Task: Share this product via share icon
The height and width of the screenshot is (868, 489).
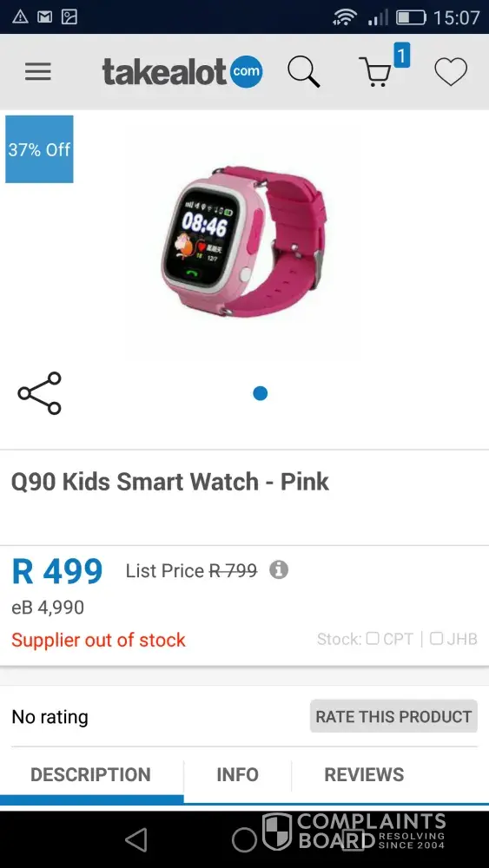Action: (x=39, y=393)
